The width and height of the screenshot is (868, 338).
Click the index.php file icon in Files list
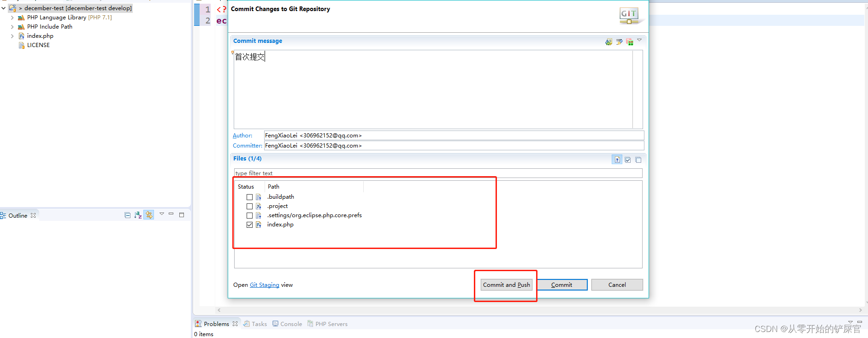(x=259, y=225)
